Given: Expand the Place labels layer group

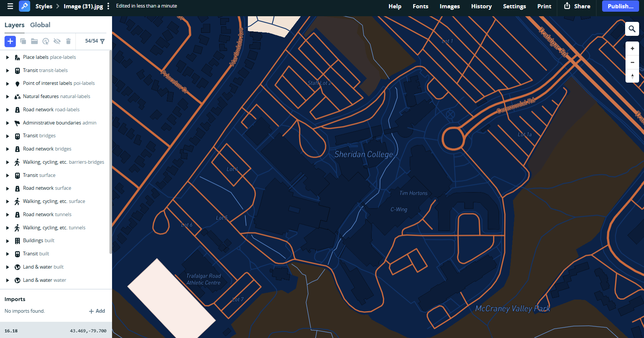Looking at the screenshot, I should [8, 57].
